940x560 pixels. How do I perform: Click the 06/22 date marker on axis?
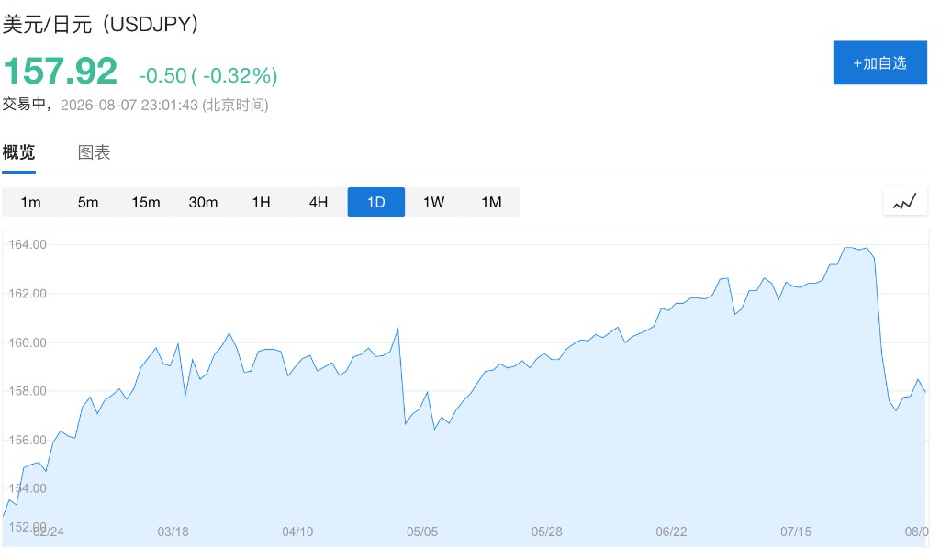[x=671, y=532]
